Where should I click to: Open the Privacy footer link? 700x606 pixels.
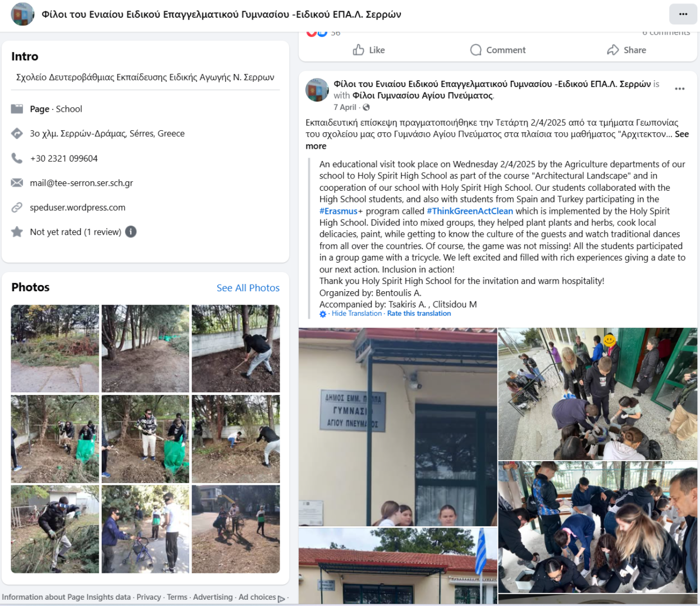[x=149, y=597]
